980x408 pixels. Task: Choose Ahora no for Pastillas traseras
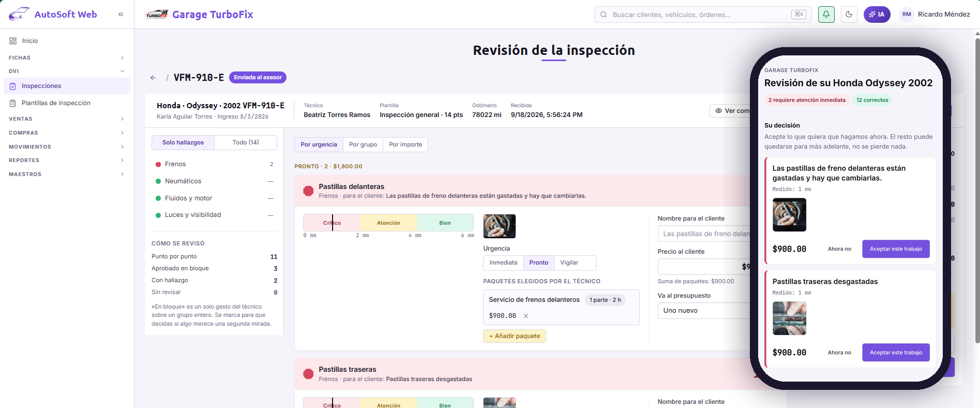tap(839, 353)
